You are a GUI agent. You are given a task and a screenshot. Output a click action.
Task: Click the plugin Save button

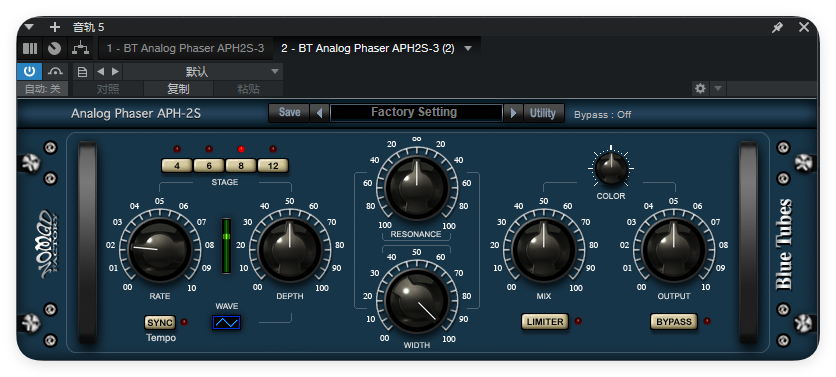(289, 113)
